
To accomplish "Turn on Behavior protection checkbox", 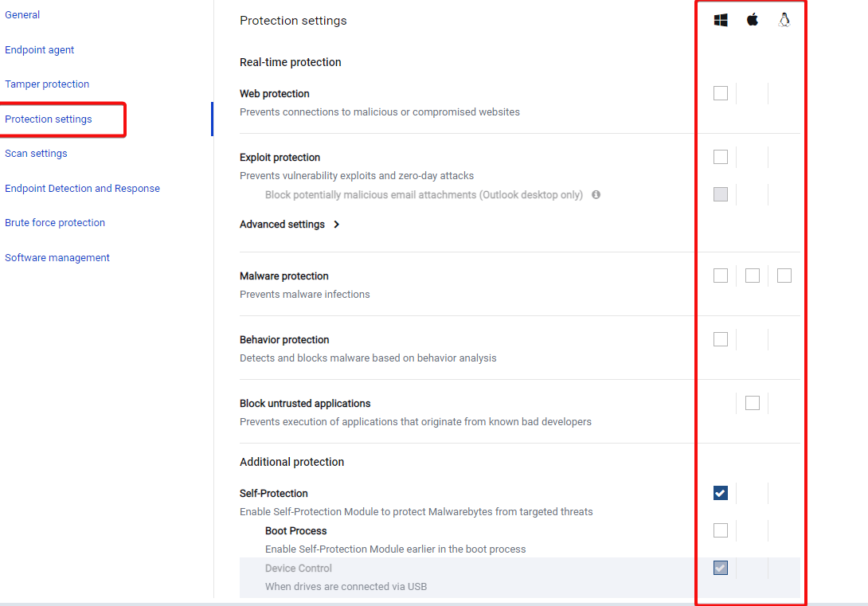I will tap(721, 339).
